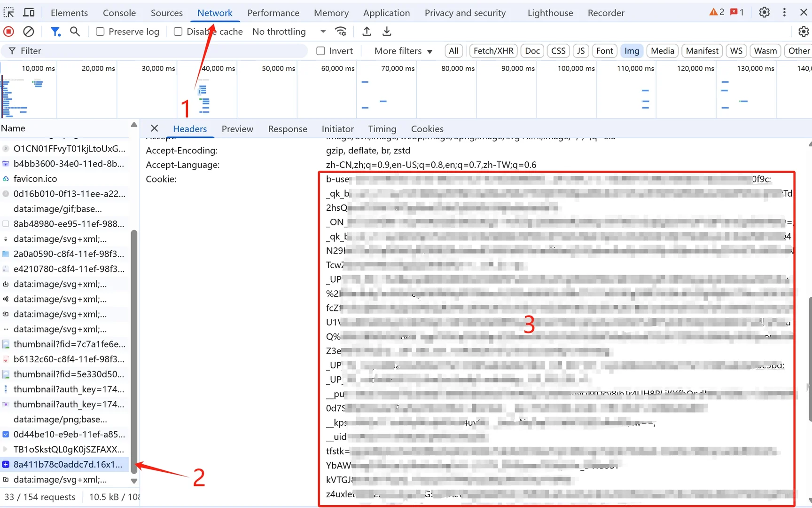Export HAR file with download icon
The width and height of the screenshot is (812, 508).
387,32
